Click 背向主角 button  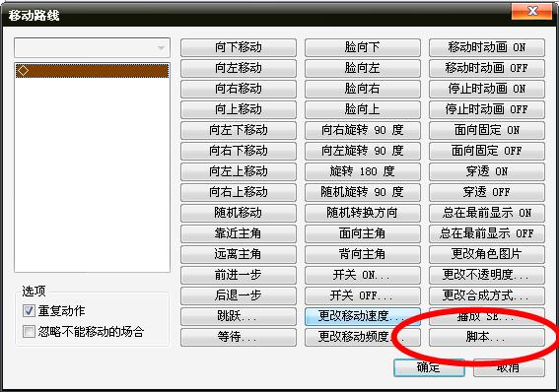(x=363, y=254)
